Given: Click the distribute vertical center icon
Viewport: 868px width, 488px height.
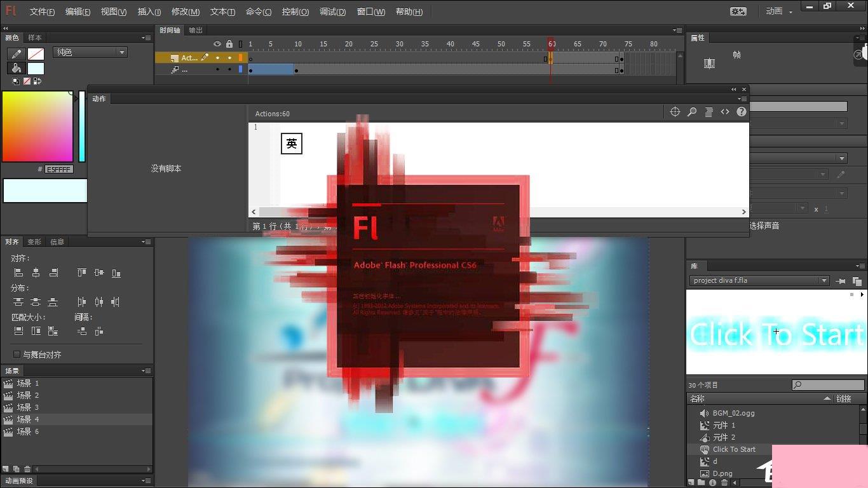Looking at the screenshot, I should coord(36,302).
